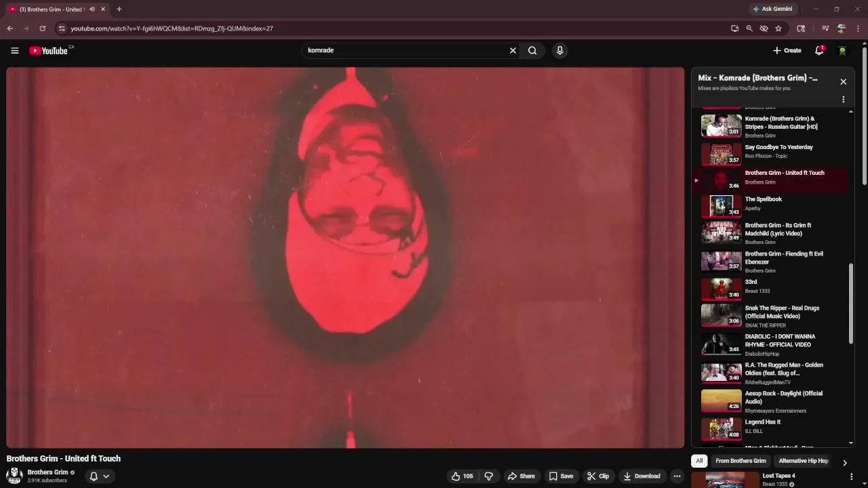Open Lost Tapes 4 recommended video
This screenshot has height=488, width=868.
778,476
